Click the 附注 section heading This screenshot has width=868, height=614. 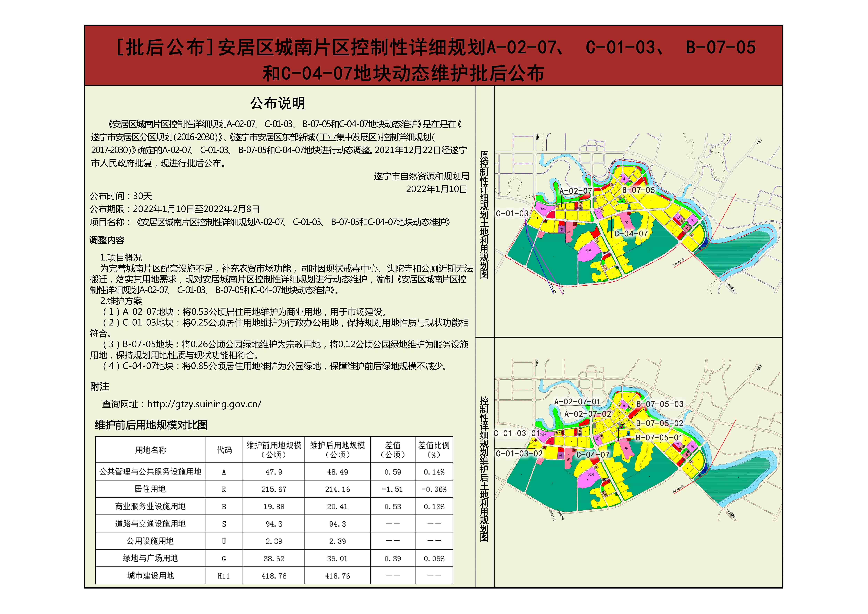[x=99, y=386]
